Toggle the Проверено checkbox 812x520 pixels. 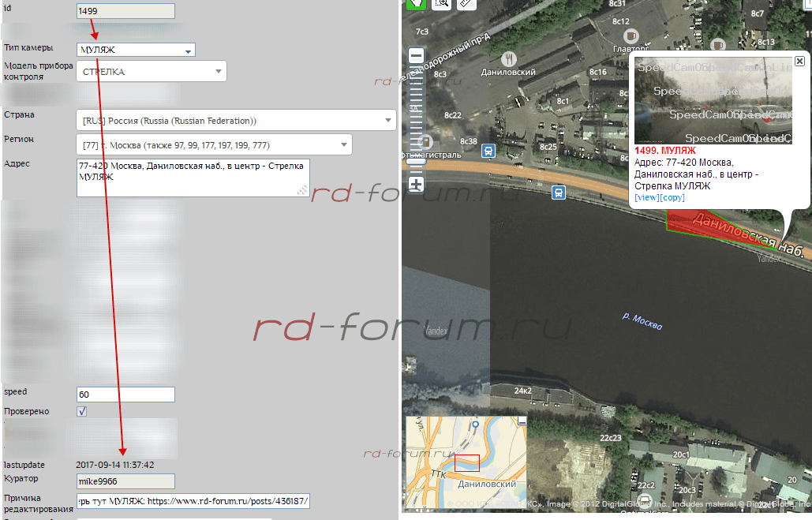click(x=82, y=411)
